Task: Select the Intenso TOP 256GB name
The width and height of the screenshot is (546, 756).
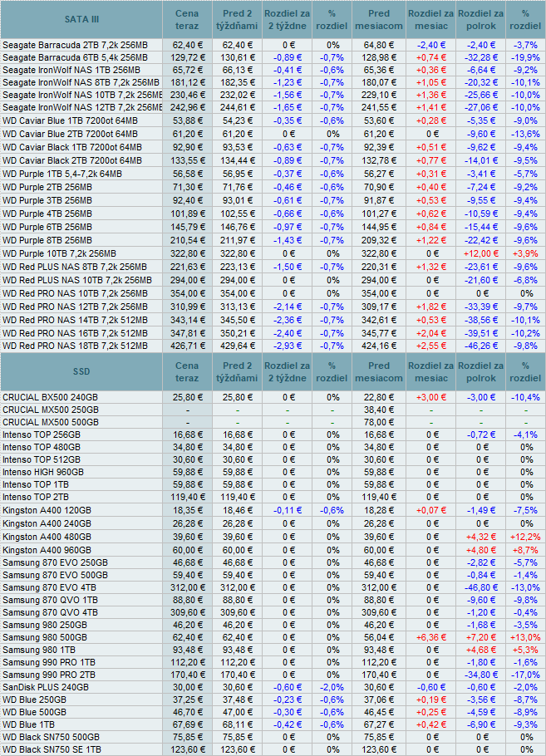Action: [x=42, y=434]
